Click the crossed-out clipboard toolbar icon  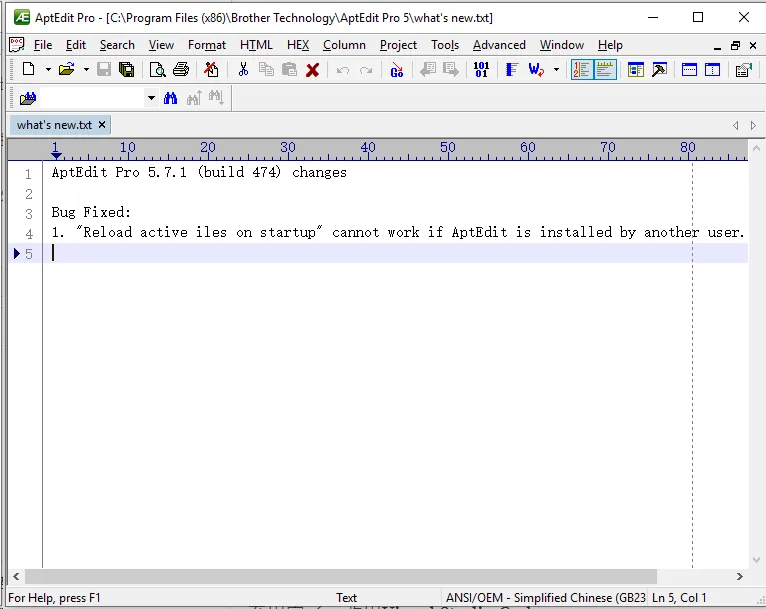[x=211, y=69]
